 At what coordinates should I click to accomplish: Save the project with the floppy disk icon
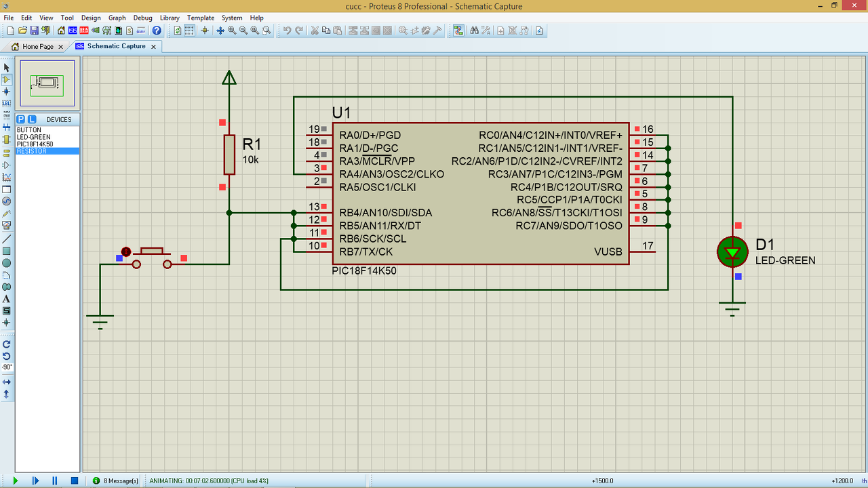point(34,30)
